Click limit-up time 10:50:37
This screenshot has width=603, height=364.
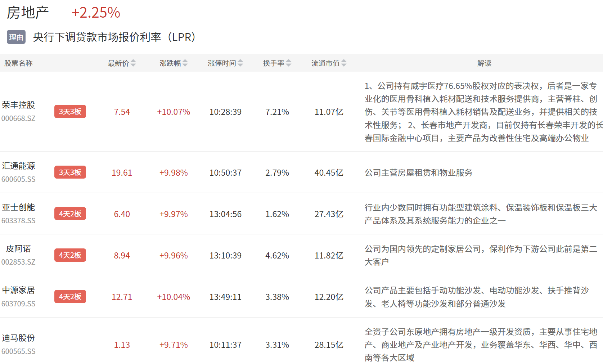225,173
